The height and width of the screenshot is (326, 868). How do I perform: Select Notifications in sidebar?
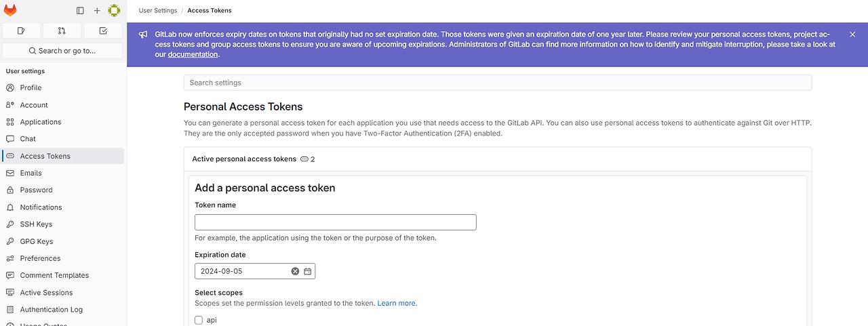[62, 207]
